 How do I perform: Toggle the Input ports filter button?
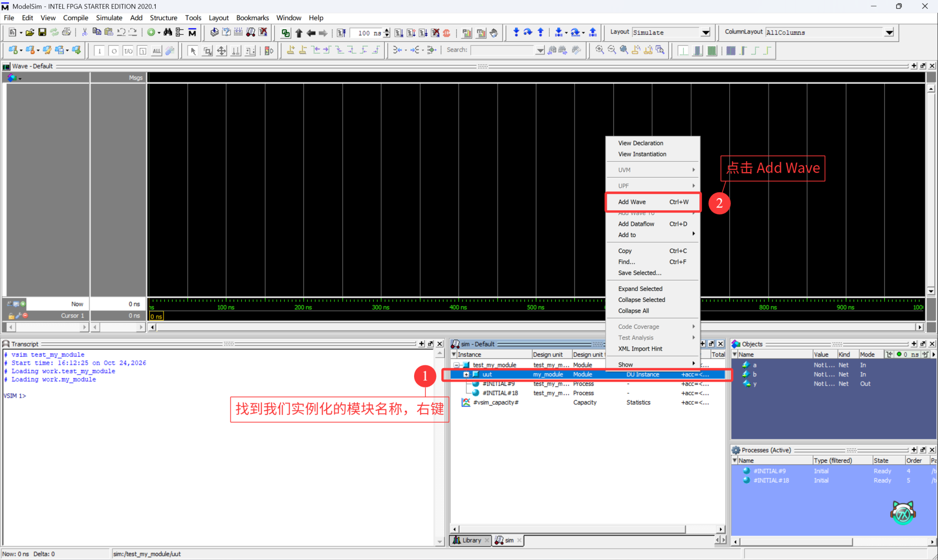pos(99,50)
